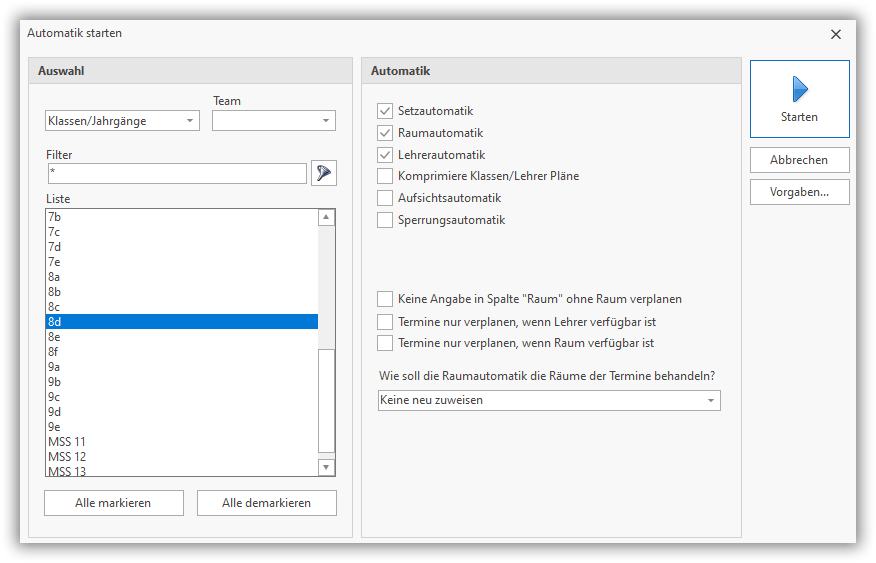Toggle the Raumautomatik checkbox

(385, 133)
